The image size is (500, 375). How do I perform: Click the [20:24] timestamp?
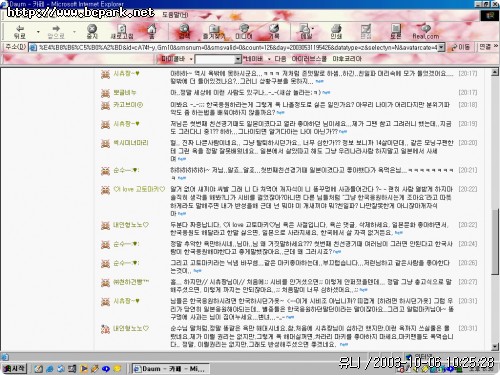pyautogui.click(x=468, y=244)
